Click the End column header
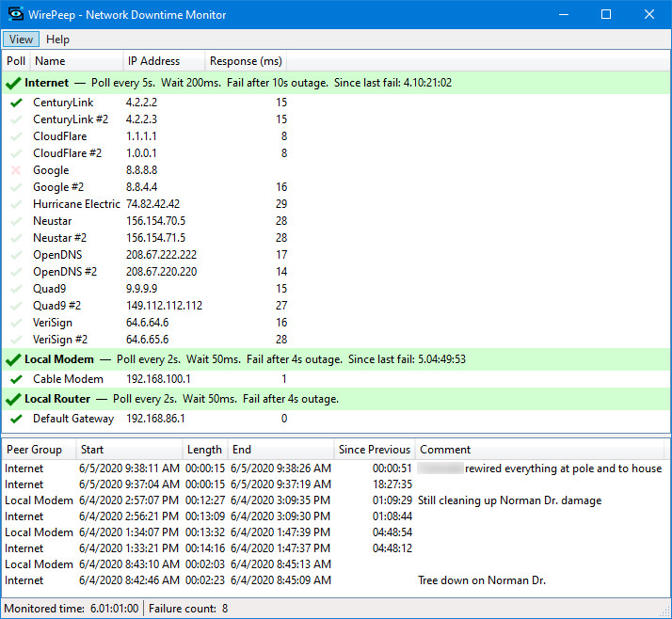Image resolution: width=672 pixels, height=619 pixels. click(280, 450)
